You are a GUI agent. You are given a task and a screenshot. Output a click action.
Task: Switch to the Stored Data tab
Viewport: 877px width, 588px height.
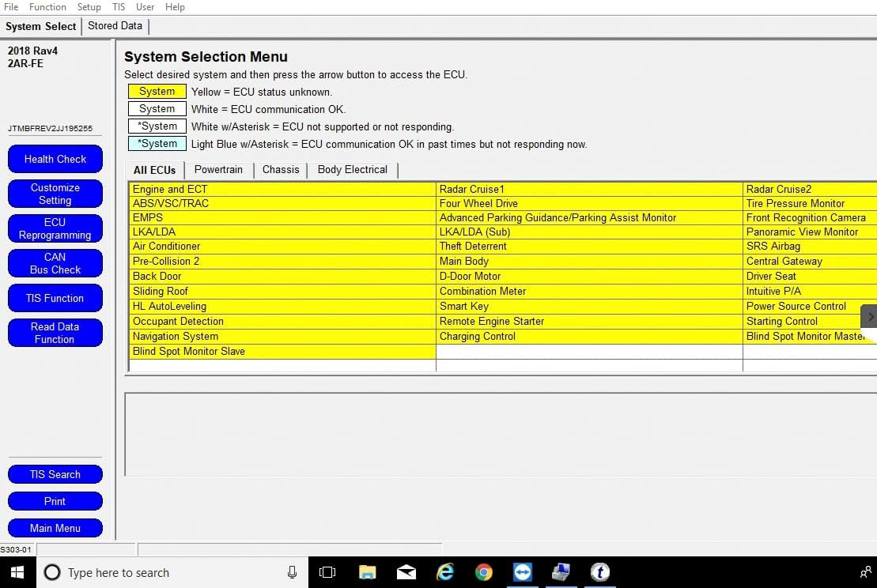point(115,26)
